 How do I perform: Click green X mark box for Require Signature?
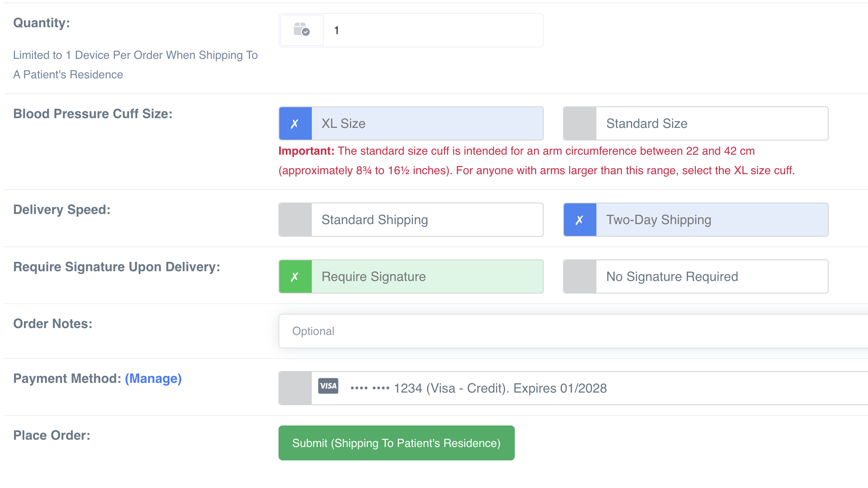tap(295, 276)
